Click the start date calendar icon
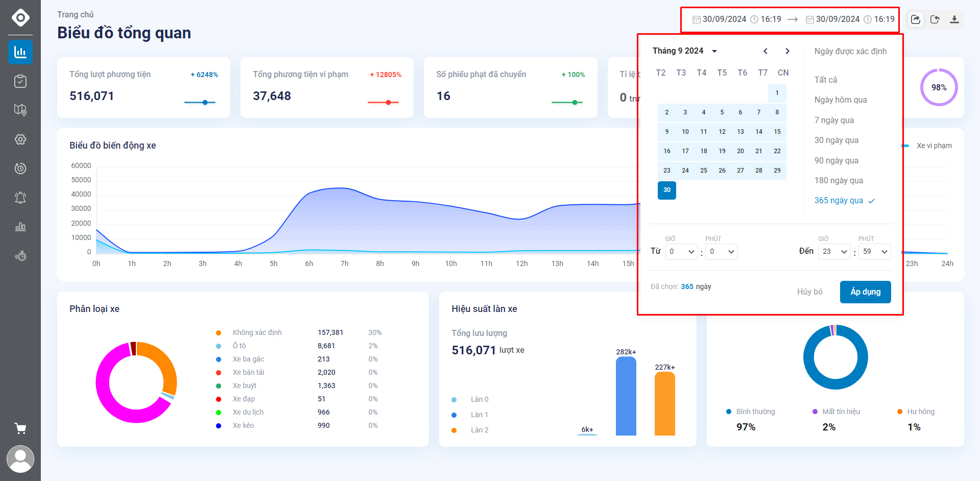 coord(696,19)
